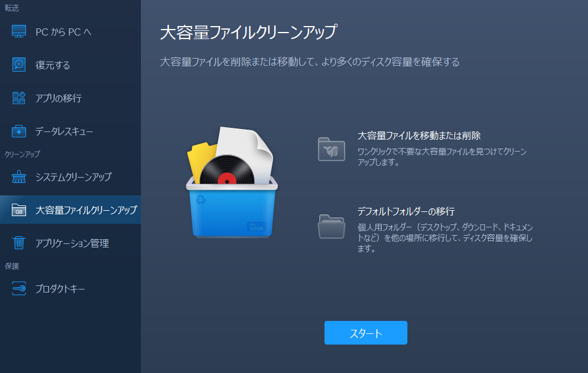588x373 pixels.
Task: Click the プロダクトキー key icon
Action: tap(19, 288)
